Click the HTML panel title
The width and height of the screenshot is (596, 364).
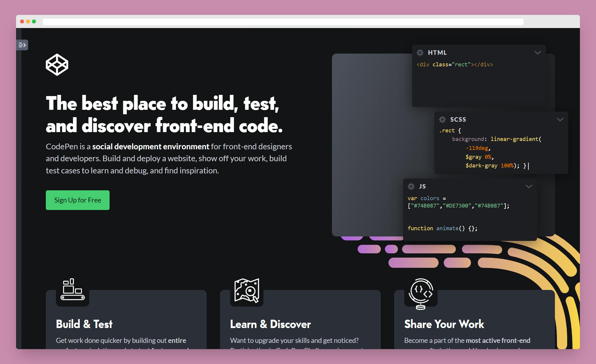pyautogui.click(x=437, y=53)
